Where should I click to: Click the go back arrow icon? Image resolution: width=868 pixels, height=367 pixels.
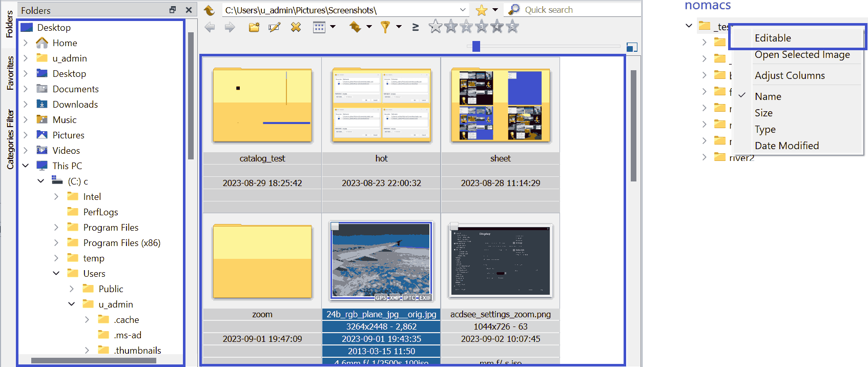tap(210, 27)
